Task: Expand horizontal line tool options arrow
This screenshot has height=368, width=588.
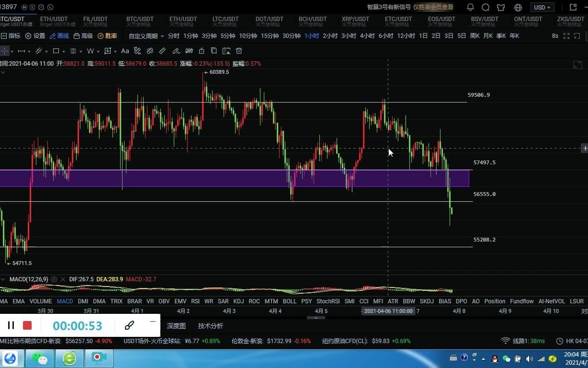Action: tap(29, 51)
